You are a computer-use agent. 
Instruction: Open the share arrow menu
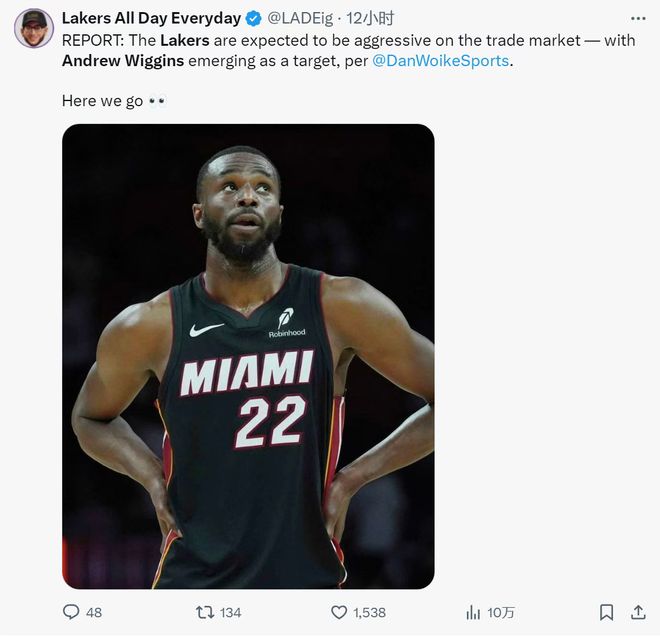pyautogui.click(x=638, y=612)
